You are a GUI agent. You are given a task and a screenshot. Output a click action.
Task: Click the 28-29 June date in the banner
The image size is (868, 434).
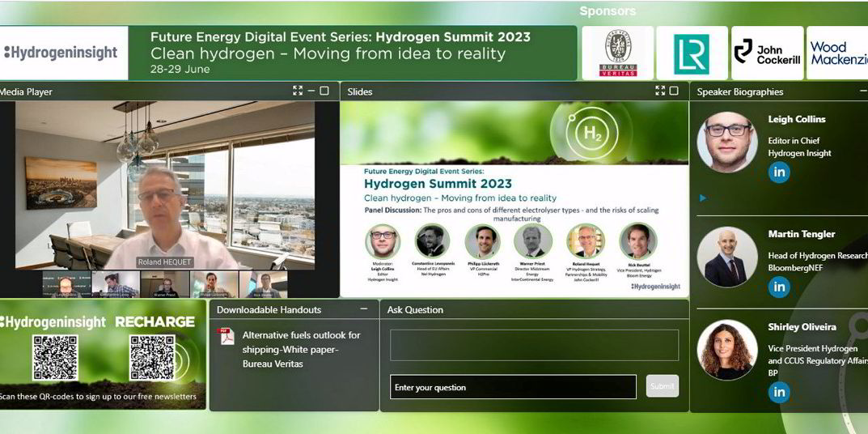pos(180,70)
